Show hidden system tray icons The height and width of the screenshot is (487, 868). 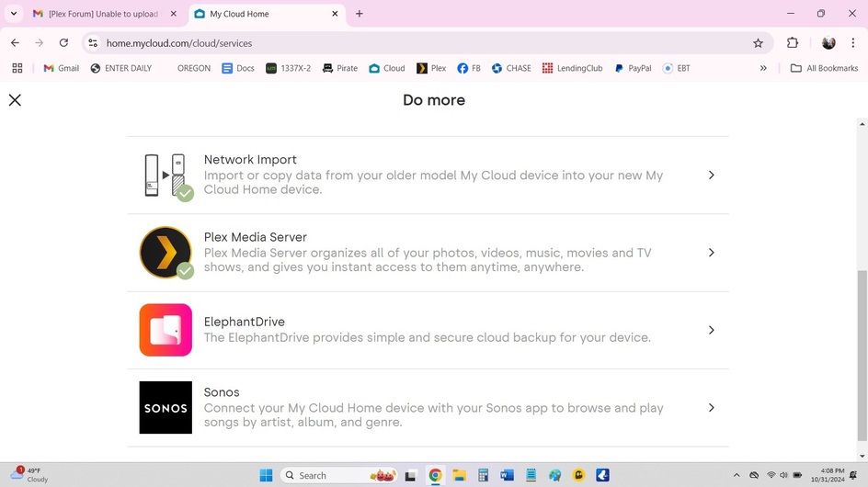click(737, 475)
